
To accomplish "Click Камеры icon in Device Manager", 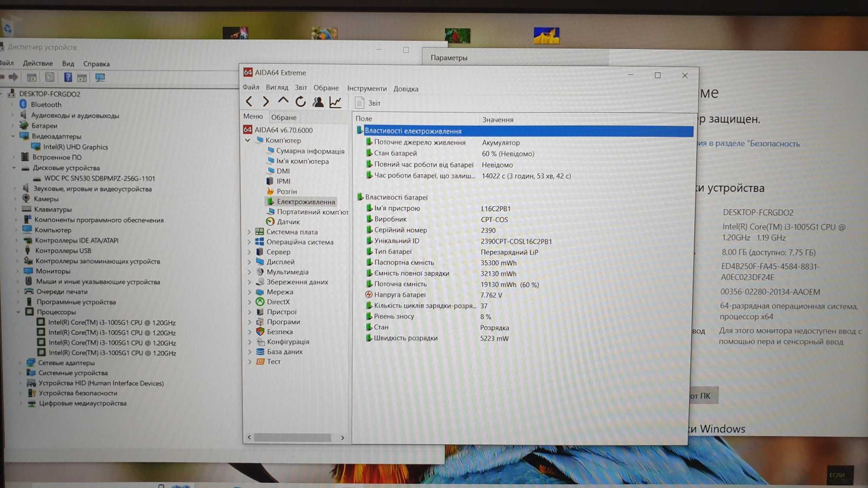I will 26,199.
